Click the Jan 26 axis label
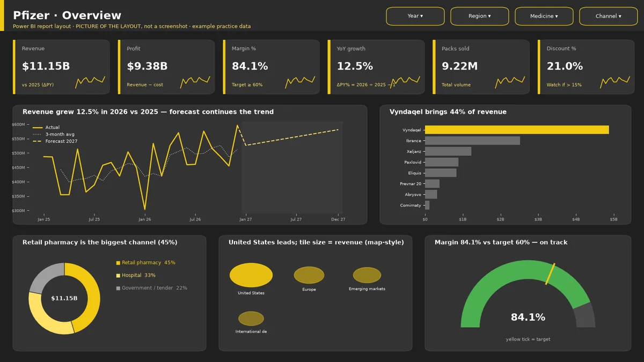 click(x=145, y=219)
